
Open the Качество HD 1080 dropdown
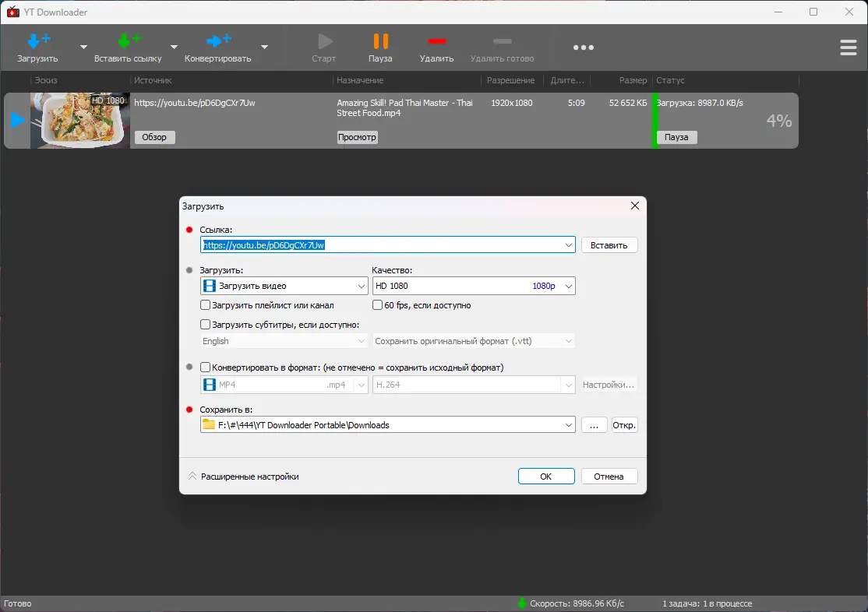474,286
